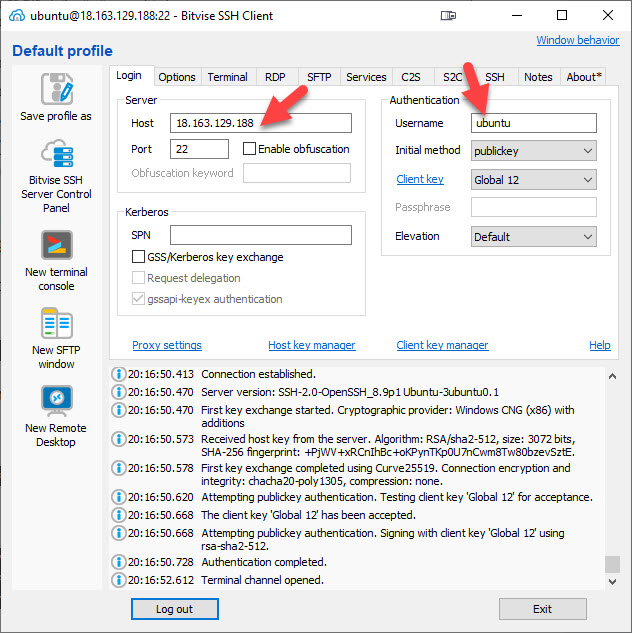Open the Client key Global 12 dropdown
The height and width of the screenshot is (633, 632).
coord(534,180)
